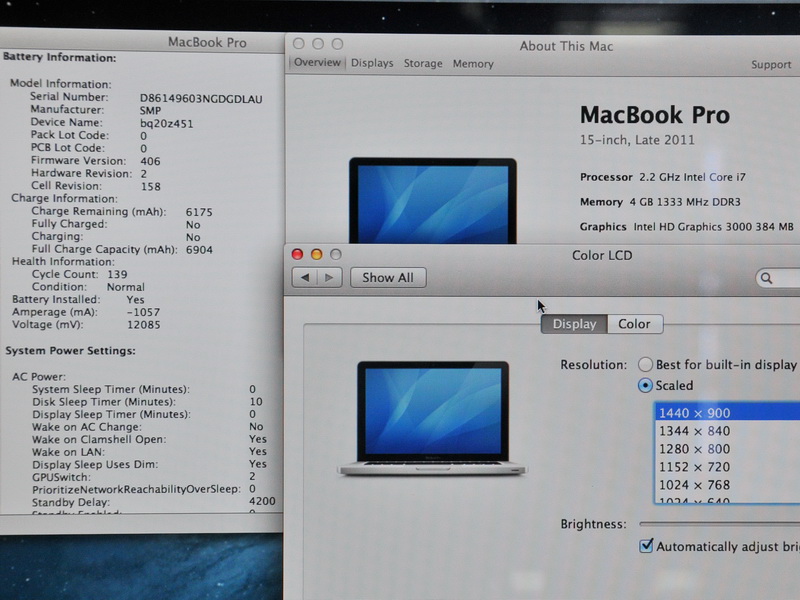This screenshot has width=800, height=600.
Task: Click Manufacturer value SMP
Action: [150, 111]
